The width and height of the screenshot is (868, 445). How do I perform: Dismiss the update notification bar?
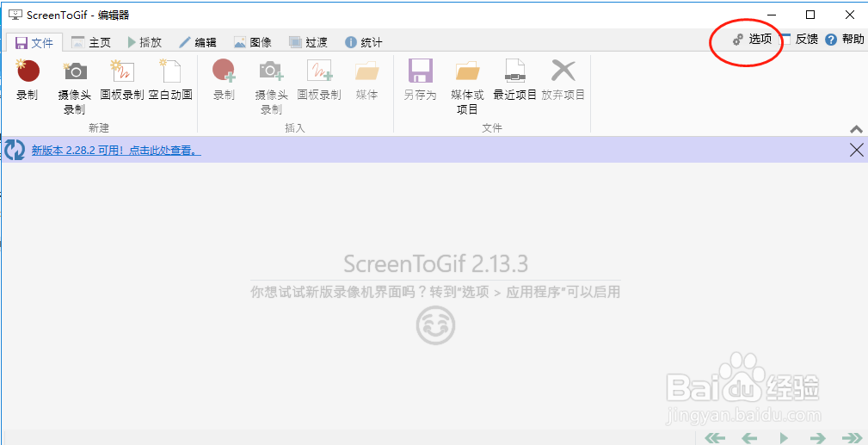(856, 150)
